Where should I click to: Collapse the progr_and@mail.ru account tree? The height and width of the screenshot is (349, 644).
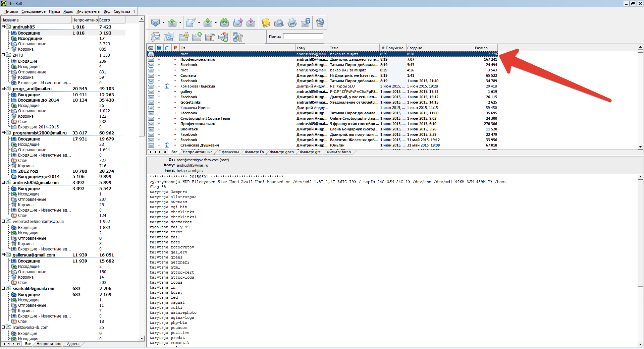tap(3, 89)
